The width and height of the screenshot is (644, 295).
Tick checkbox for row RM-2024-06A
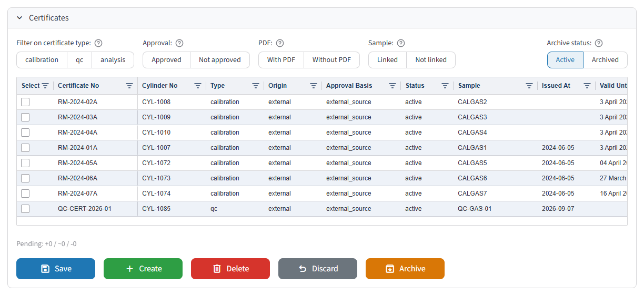pos(25,178)
